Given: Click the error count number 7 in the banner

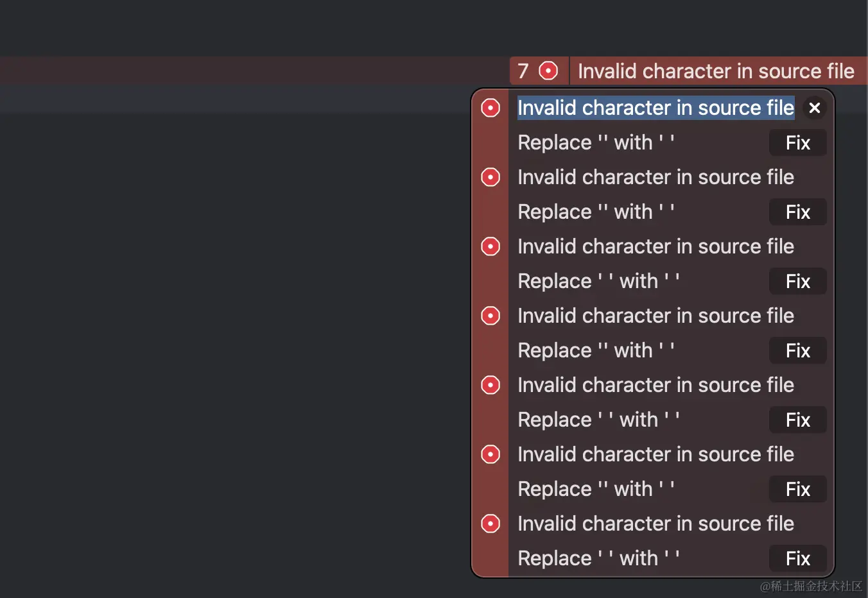Looking at the screenshot, I should (x=523, y=71).
